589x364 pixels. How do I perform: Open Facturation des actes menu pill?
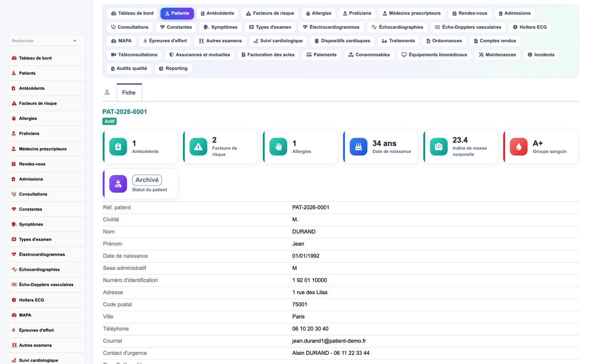pyautogui.click(x=268, y=55)
